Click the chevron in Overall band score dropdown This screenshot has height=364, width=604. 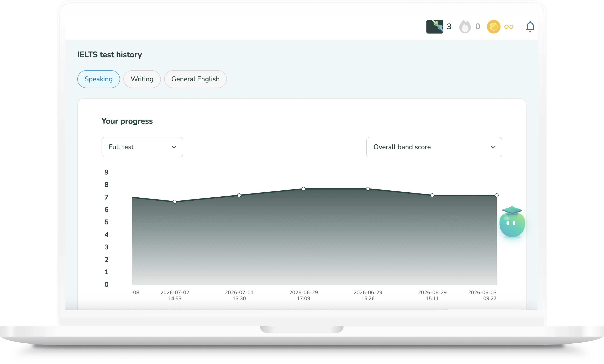pos(493,147)
